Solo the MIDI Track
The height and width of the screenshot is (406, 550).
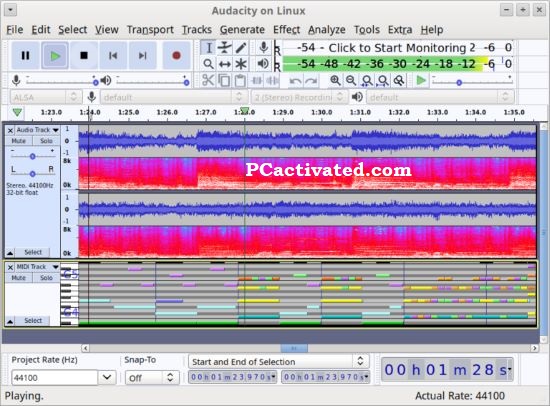[46, 278]
